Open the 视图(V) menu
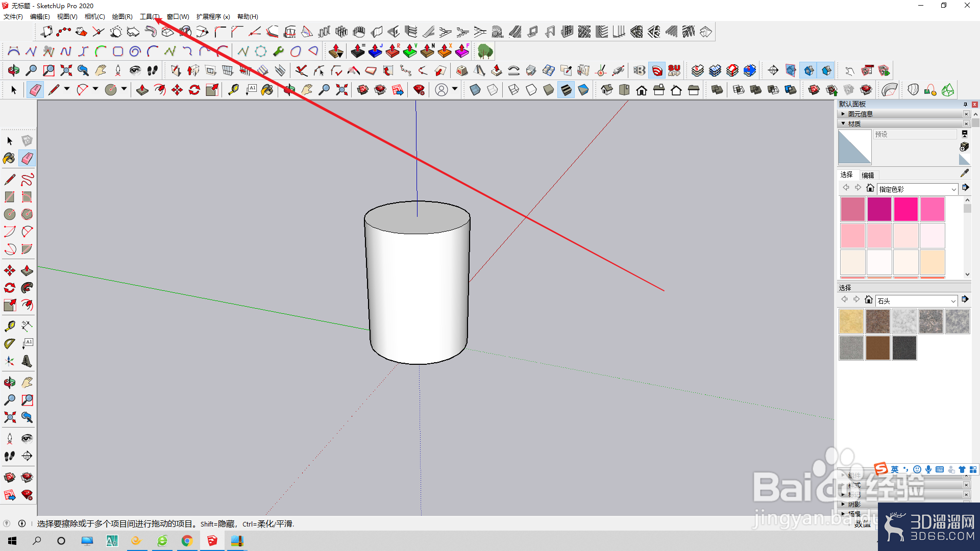This screenshot has width=980, height=551. pyautogui.click(x=67, y=17)
